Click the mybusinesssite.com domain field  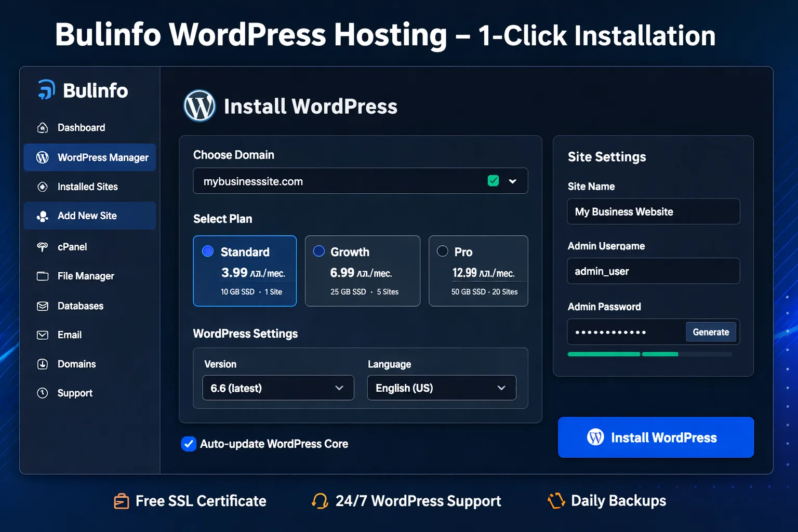pos(360,181)
